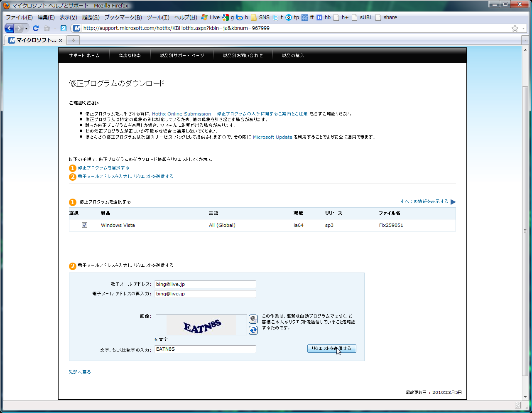Open 製品の購入 in nav bar

293,55
